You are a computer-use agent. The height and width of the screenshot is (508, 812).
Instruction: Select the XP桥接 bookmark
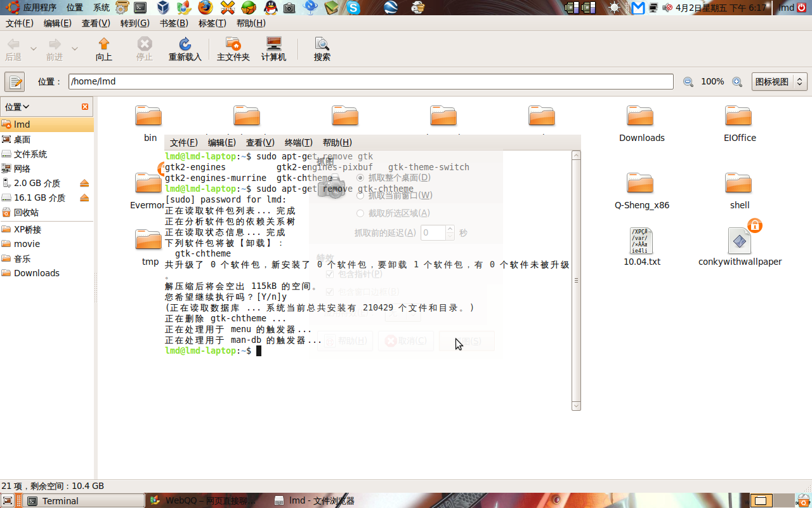(47, 229)
